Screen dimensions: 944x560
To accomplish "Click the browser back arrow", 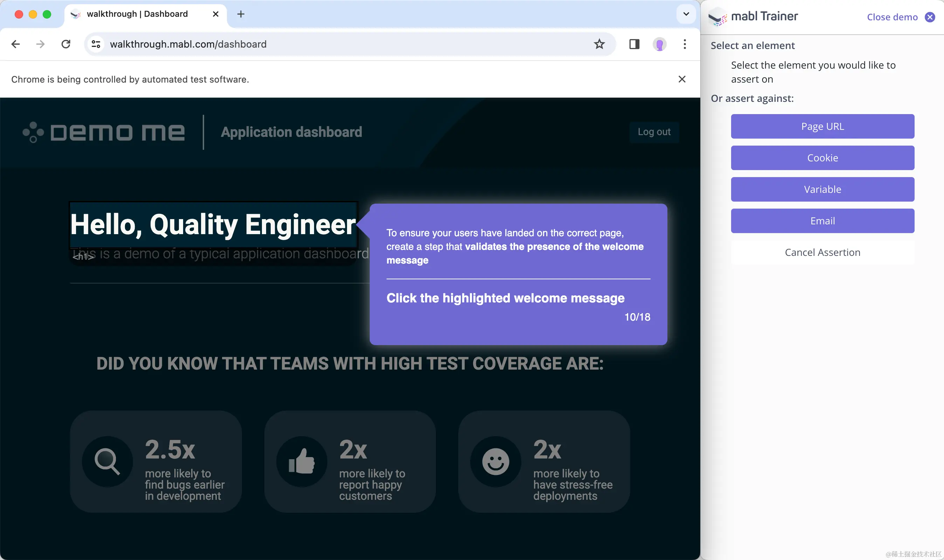I will click(x=15, y=44).
